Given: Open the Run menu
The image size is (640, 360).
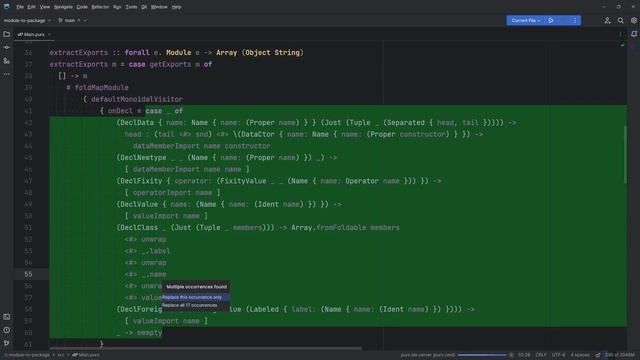Looking at the screenshot, I should tap(117, 7).
